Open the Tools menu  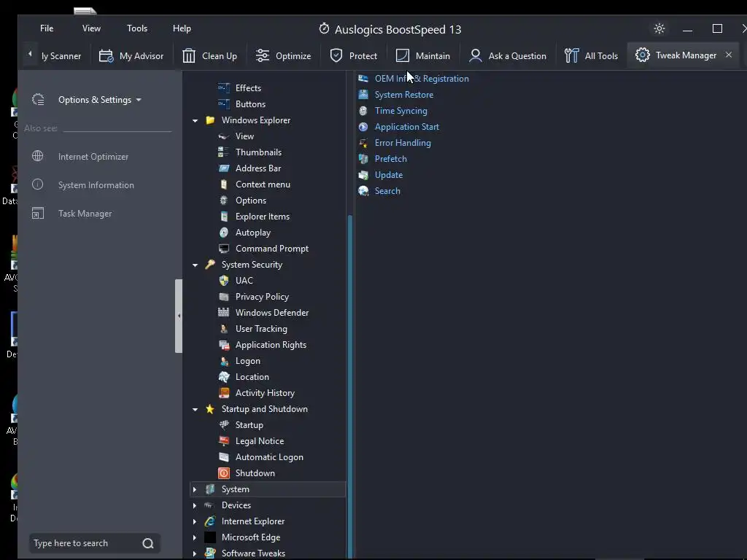pyautogui.click(x=136, y=28)
